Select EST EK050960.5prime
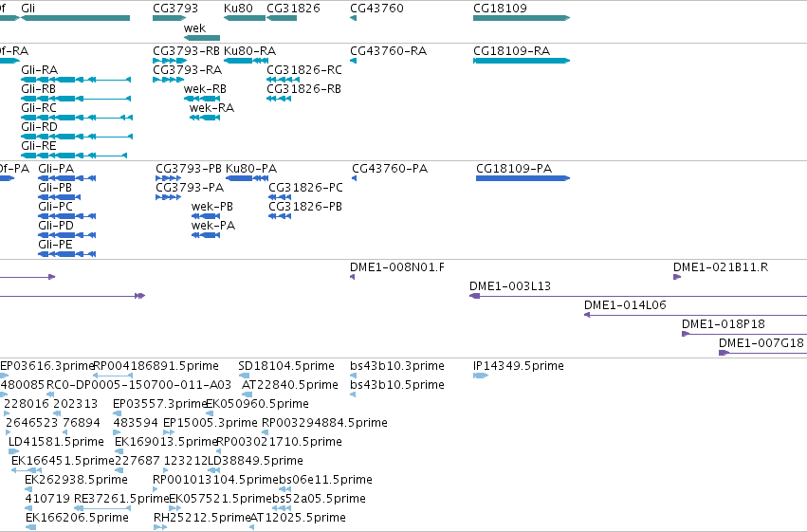 210,413
